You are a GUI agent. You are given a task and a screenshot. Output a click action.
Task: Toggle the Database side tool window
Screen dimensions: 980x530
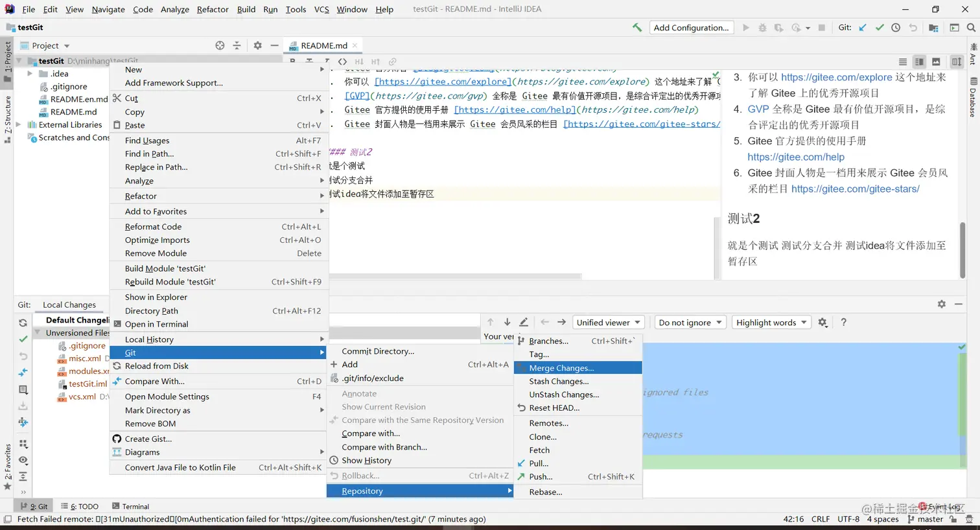click(x=973, y=97)
